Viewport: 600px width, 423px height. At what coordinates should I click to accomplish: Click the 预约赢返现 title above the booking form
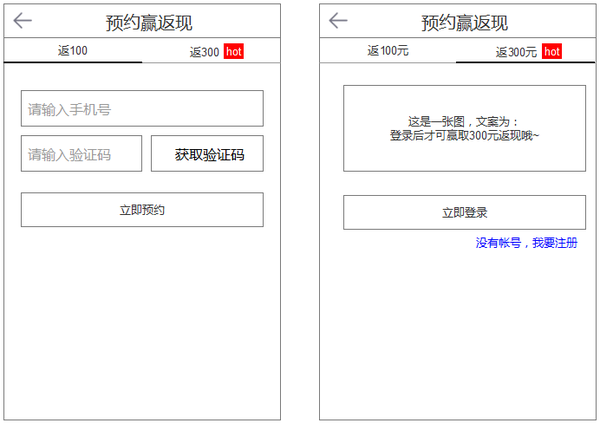pos(149,23)
